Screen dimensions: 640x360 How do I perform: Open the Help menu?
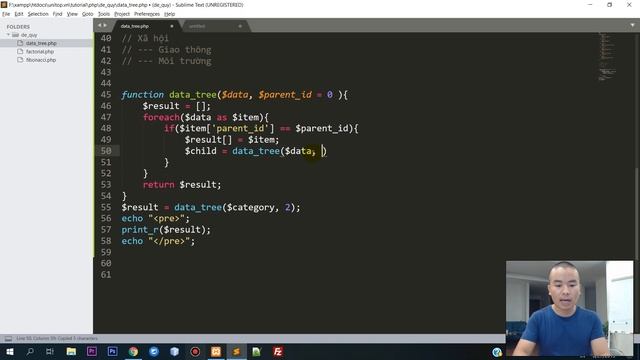click(169, 14)
